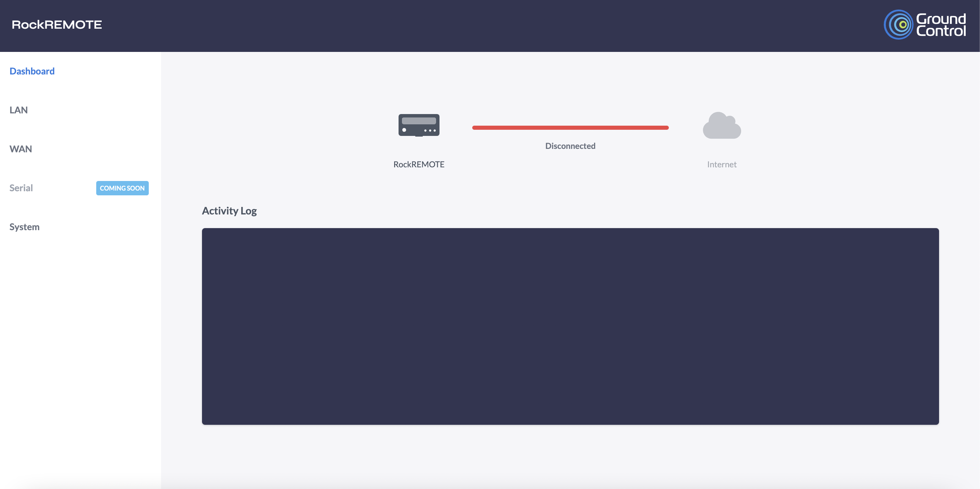Select the Serial sidebar item
This screenshot has height=489, width=980.
[21, 188]
